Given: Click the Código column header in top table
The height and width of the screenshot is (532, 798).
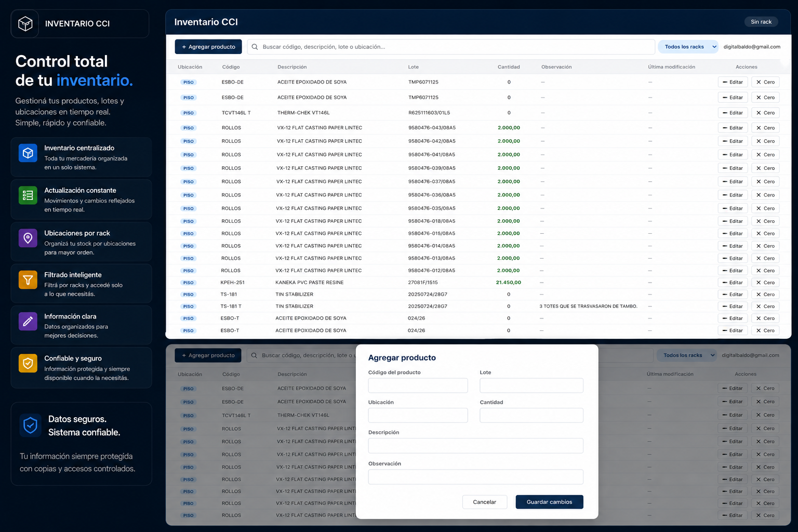Looking at the screenshot, I should point(231,67).
